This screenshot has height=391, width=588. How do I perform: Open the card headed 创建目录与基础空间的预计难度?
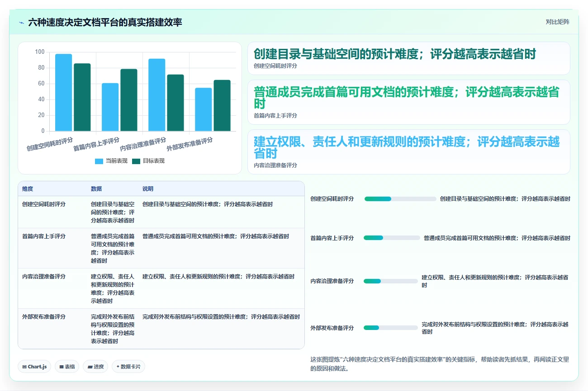409,58
